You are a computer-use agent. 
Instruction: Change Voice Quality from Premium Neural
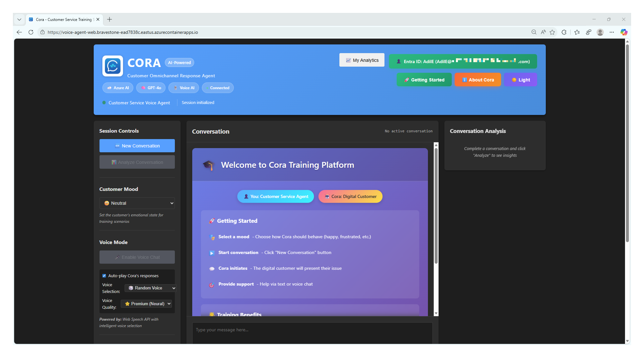pos(146,303)
